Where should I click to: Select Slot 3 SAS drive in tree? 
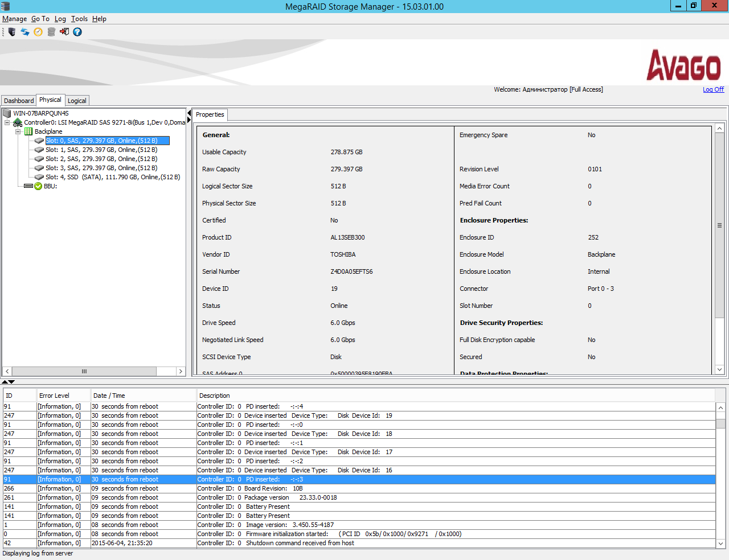tap(101, 168)
